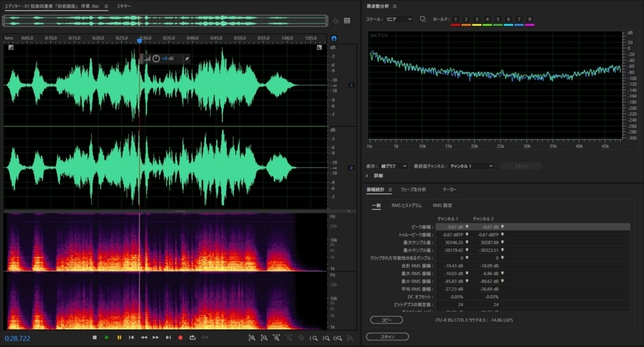Click the copy-all-graph-data icon beside スケール

coord(423,20)
